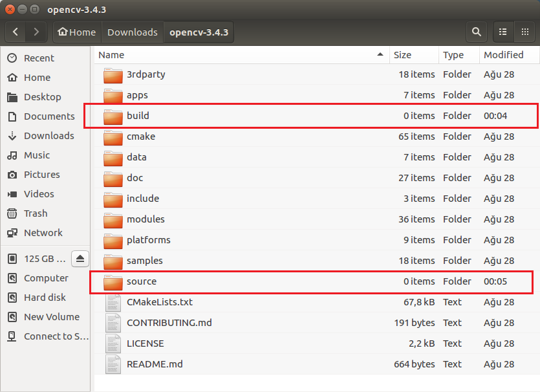Viewport: 540px width, 392px height.
Task: Expand the Downloads breadcrumb segment
Action: click(x=132, y=32)
